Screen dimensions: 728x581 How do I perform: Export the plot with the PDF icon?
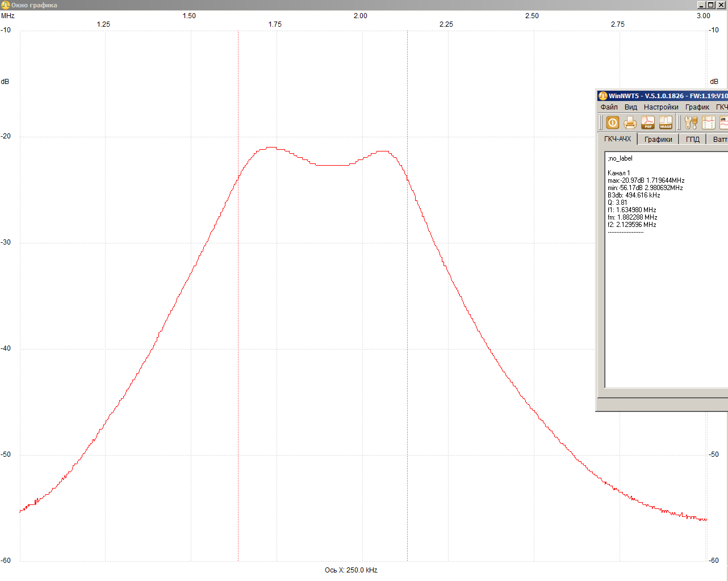(x=648, y=123)
